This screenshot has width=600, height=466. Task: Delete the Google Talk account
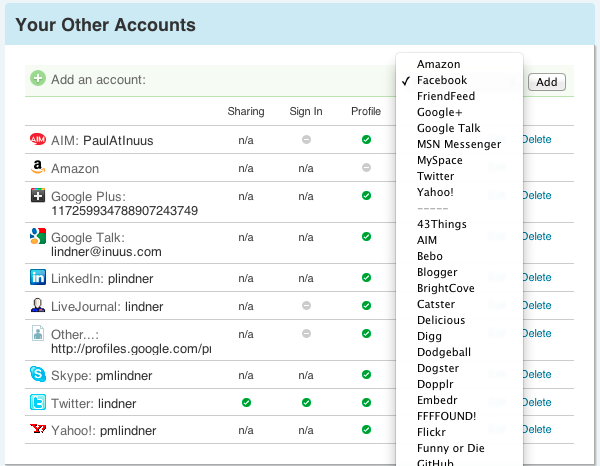pyautogui.click(x=537, y=236)
